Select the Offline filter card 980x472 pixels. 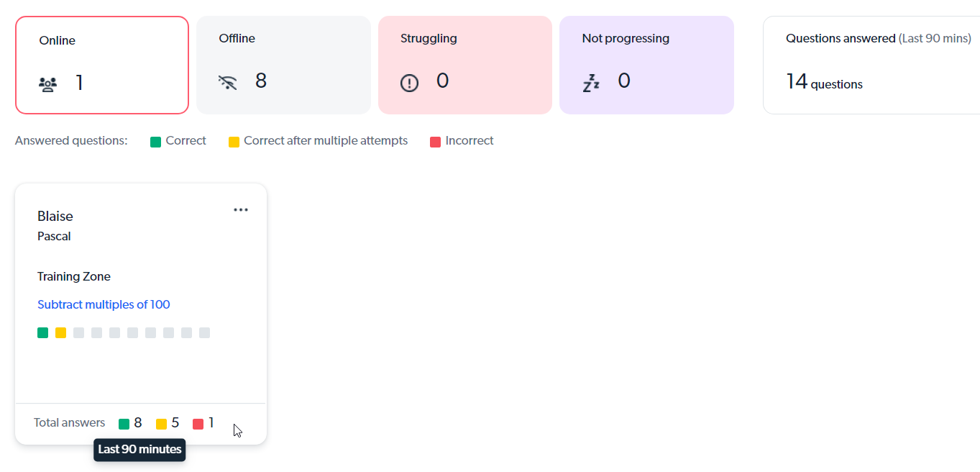283,65
